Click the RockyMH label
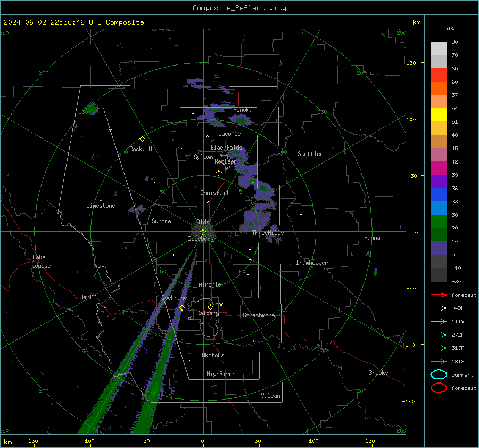This screenshot has width=479, height=448. [141, 149]
